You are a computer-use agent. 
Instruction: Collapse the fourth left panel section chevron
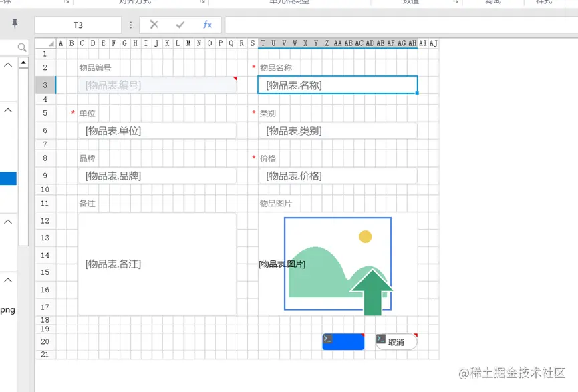coord(8,280)
